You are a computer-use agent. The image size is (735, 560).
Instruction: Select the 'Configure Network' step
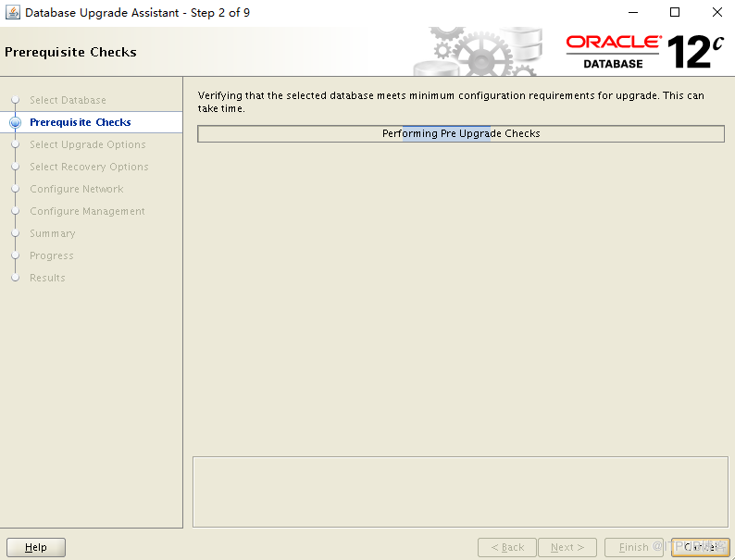[77, 189]
